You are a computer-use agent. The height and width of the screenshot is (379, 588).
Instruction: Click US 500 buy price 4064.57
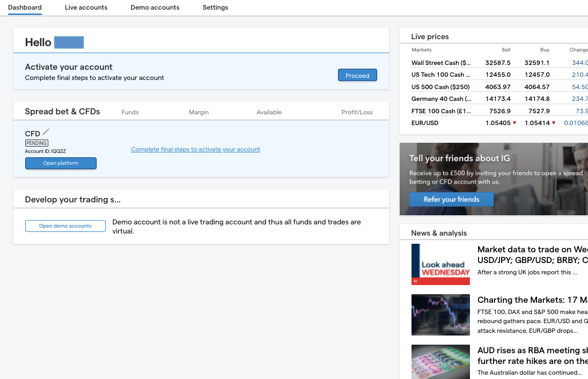pos(537,86)
